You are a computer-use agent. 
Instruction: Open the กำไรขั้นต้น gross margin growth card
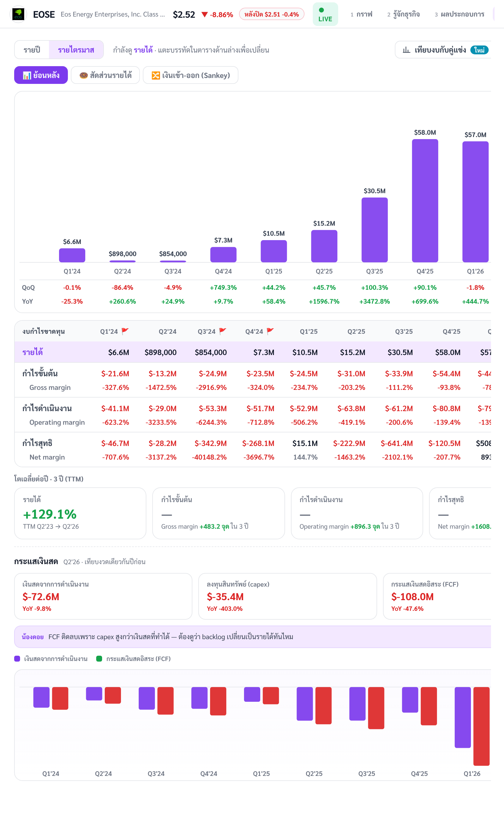pos(219,513)
